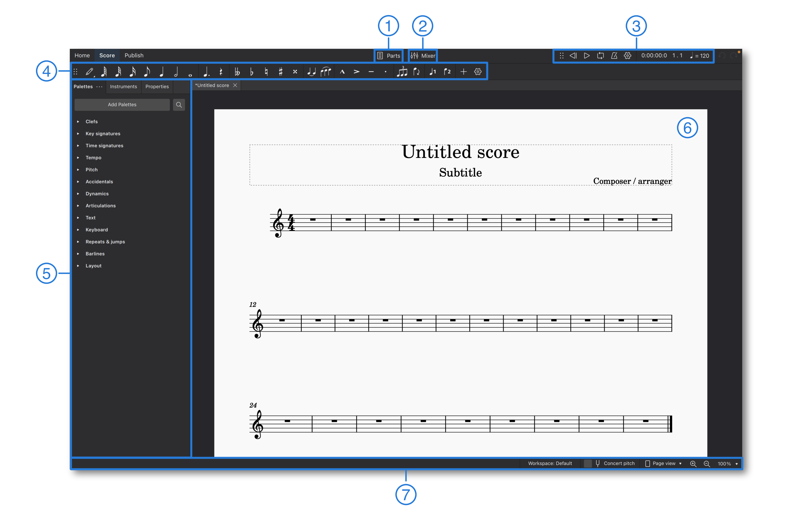
Task: Click the Add Palettes button
Action: point(122,105)
